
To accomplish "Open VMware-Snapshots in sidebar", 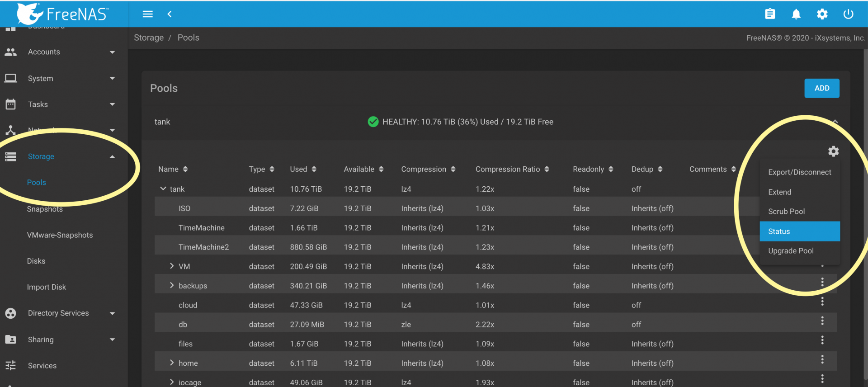I will (60, 235).
